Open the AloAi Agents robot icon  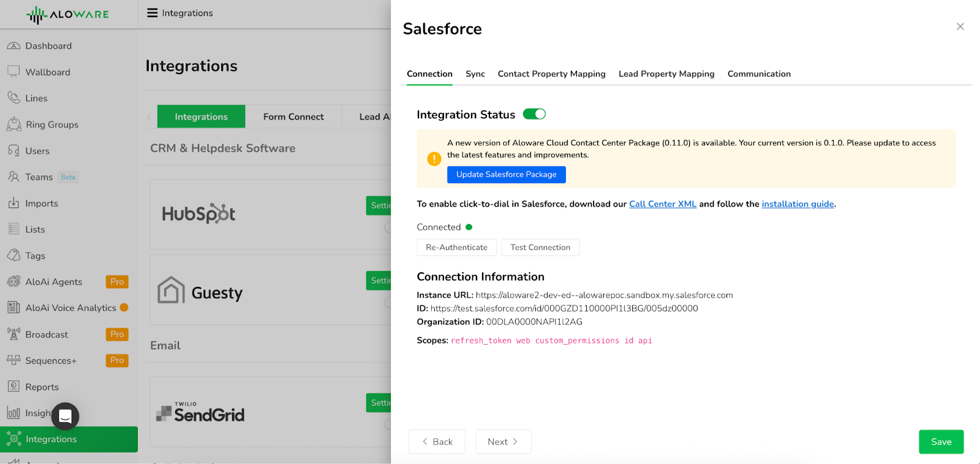click(13, 282)
